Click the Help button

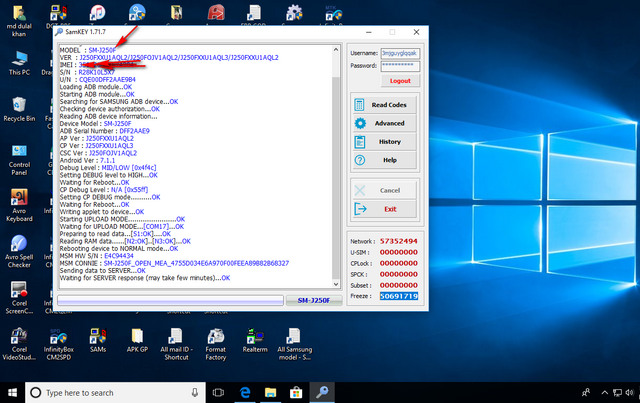384,160
